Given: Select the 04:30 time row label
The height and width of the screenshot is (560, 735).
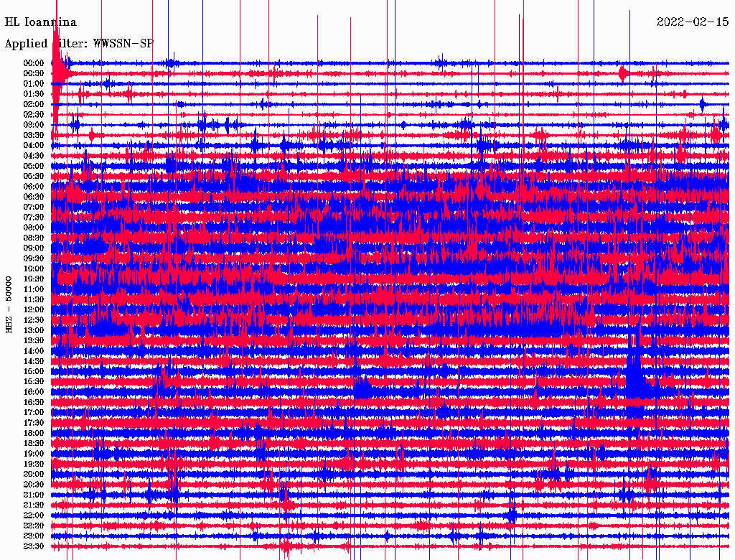Looking at the screenshot, I should coord(34,156).
